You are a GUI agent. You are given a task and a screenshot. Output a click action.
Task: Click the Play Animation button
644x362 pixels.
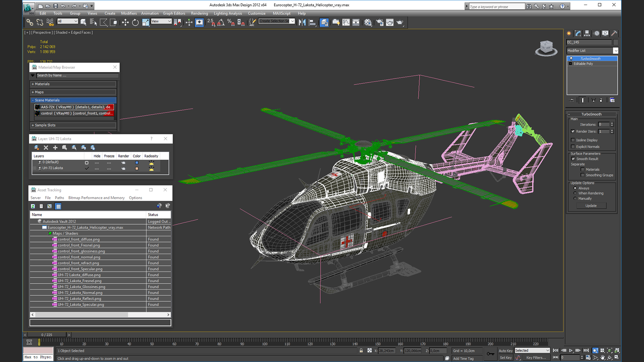point(571,350)
